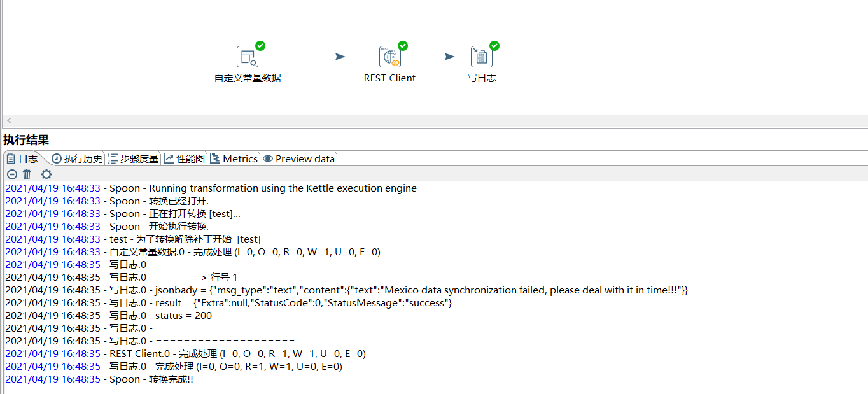Click the jsonbady log line
The image size is (868, 394).
coord(346,290)
